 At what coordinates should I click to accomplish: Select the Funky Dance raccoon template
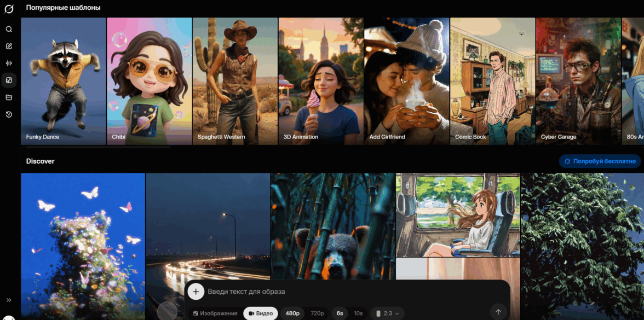64,81
